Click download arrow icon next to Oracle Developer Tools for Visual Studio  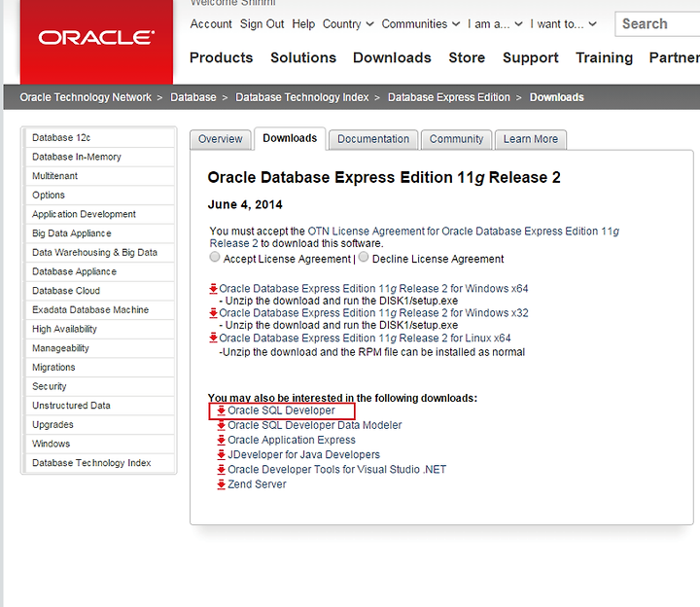[221, 470]
